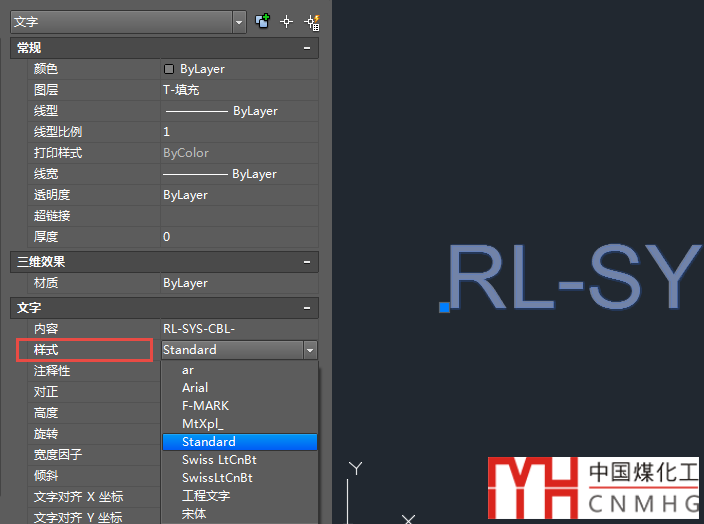Image resolution: width=704 pixels, height=524 pixels.
Task: Click the red MH logo
Action: [x=531, y=489]
